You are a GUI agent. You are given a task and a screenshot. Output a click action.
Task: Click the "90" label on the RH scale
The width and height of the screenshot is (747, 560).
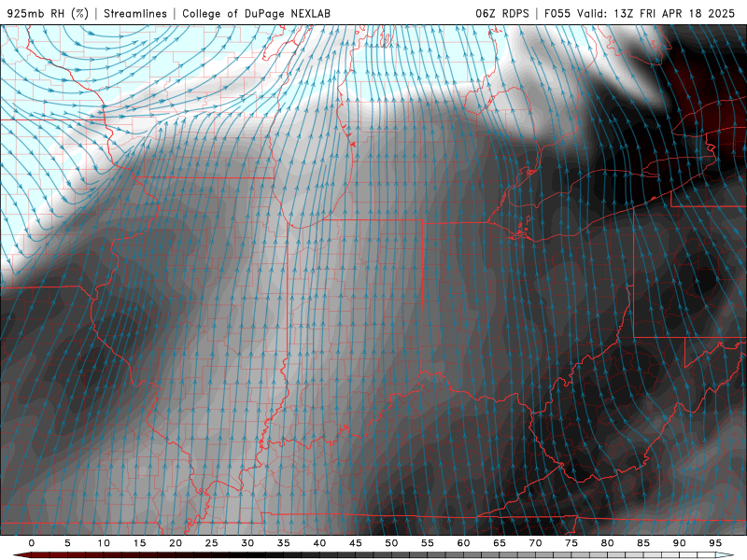click(679, 543)
